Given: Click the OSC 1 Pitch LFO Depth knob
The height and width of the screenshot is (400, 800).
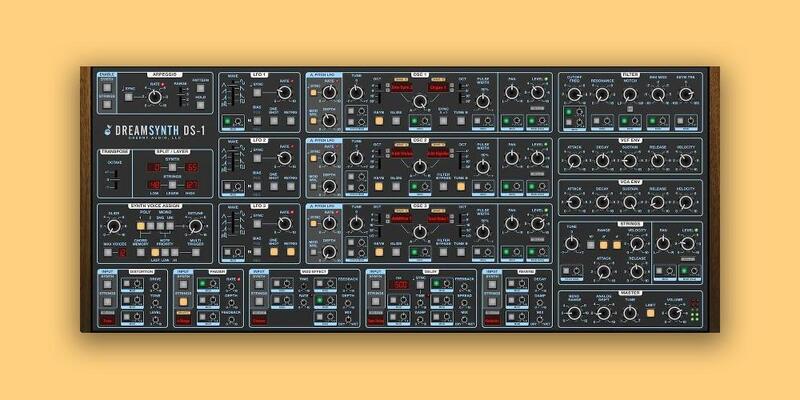Looking at the screenshot, I should (x=330, y=120).
